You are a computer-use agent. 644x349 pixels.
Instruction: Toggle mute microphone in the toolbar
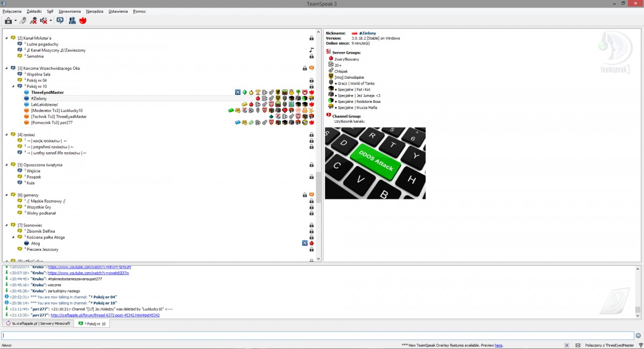point(33,21)
